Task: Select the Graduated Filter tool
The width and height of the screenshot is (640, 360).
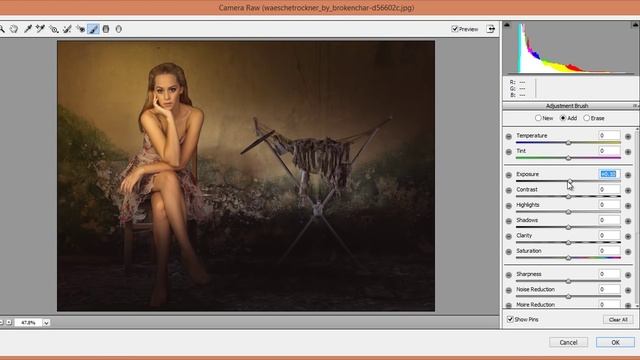Action: point(106,29)
